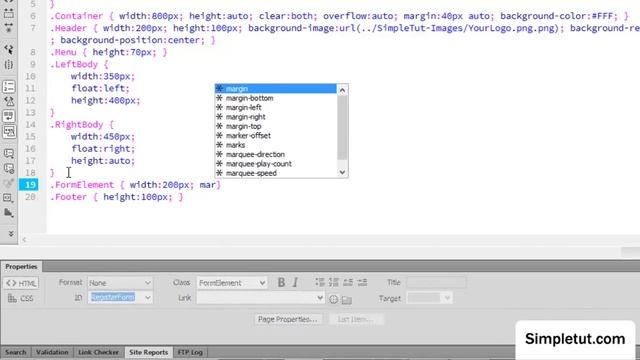Click the code hint list scrollbar thumb
640x360 pixels.
click(x=342, y=127)
